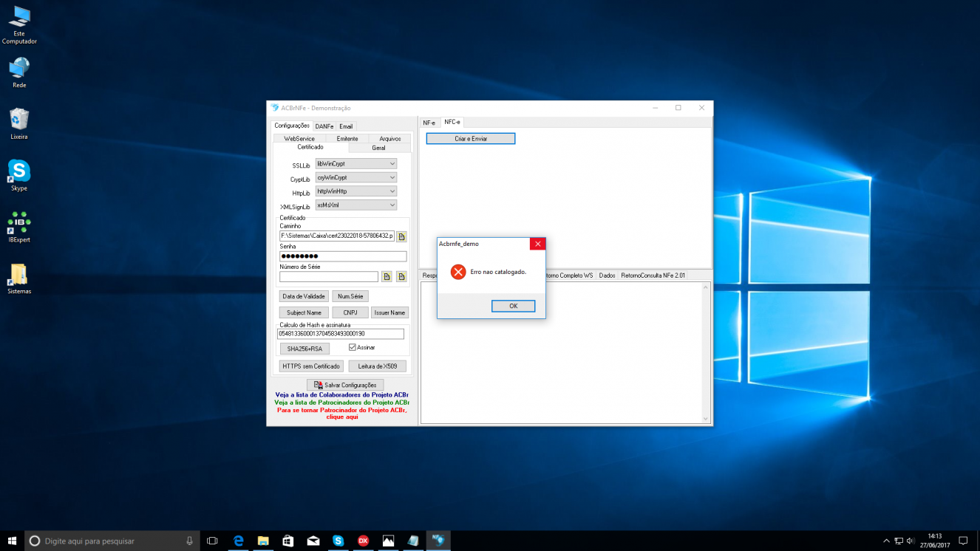This screenshot has width=980, height=551.
Task: Show hidden system tray icons chevron
Action: tap(886, 541)
